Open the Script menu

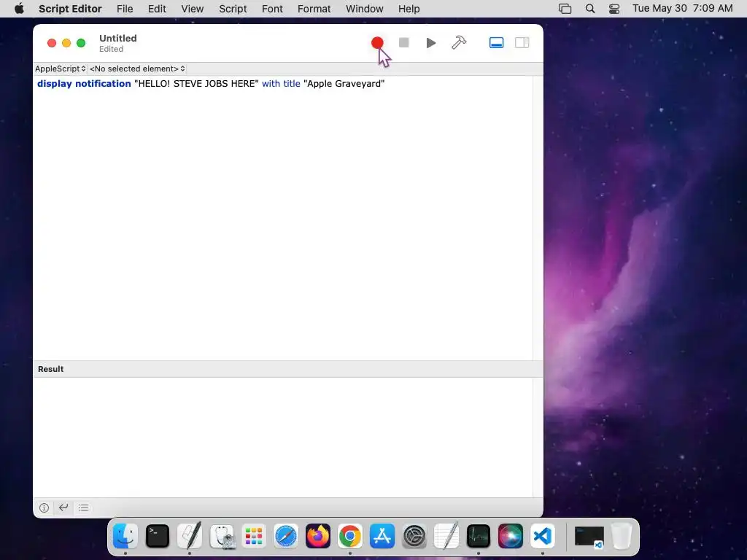click(233, 9)
